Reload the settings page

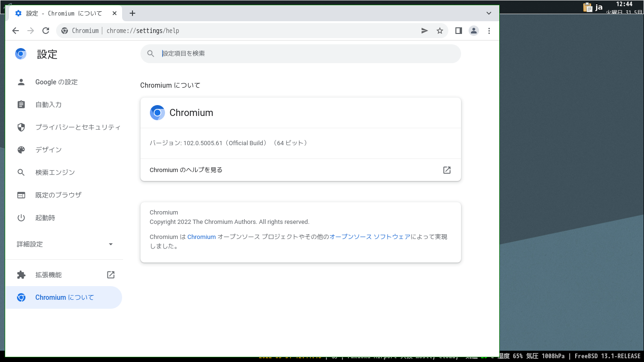point(46,31)
